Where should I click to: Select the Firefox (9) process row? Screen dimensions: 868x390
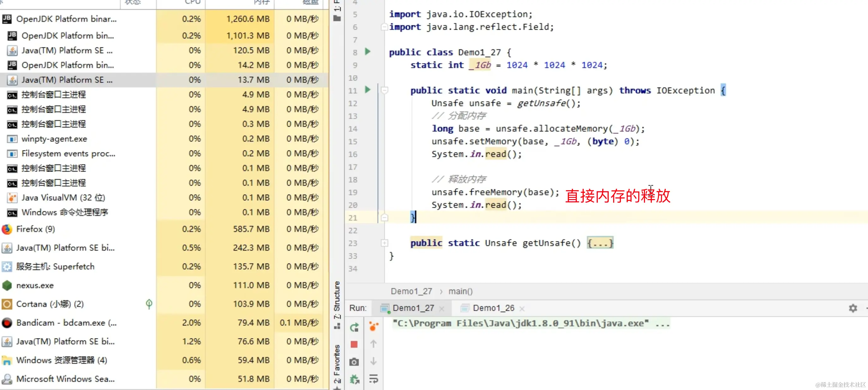click(35, 229)
